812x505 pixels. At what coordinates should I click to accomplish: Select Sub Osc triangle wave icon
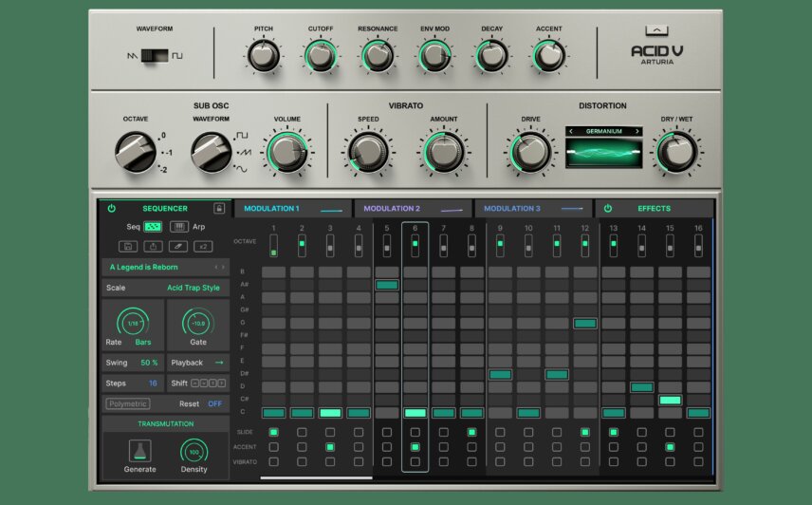tap(244, 152)
